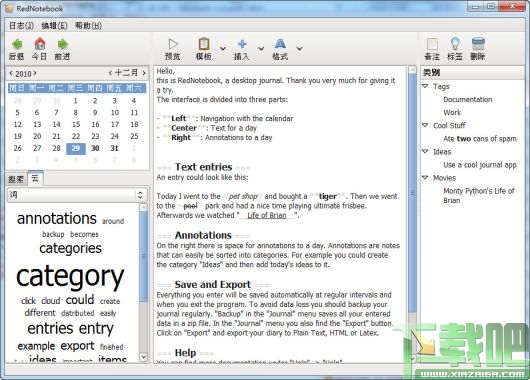Click the Format letter-A icon
The width and height of the screenshot is (530, 380).
coord(280,44)
